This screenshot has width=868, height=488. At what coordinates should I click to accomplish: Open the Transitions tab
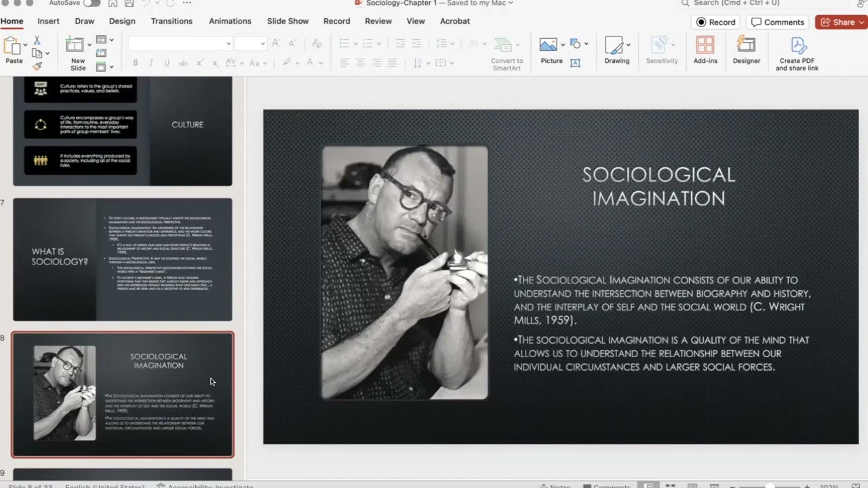[x=172, y=21]
